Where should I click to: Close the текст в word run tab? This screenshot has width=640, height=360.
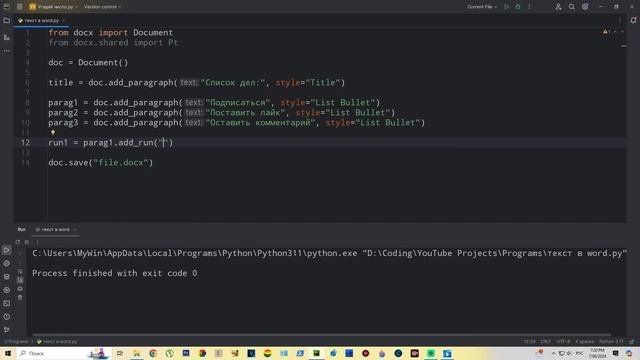(74, 229)
